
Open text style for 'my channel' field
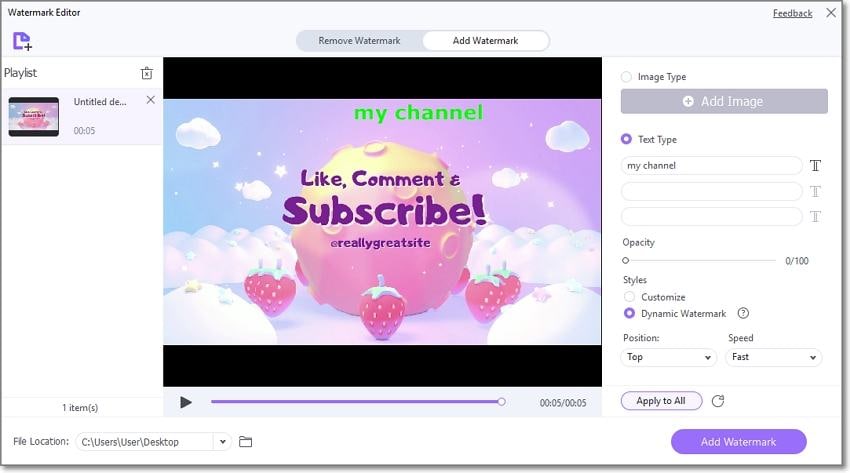pyautogui.click(x=815, y=165)
